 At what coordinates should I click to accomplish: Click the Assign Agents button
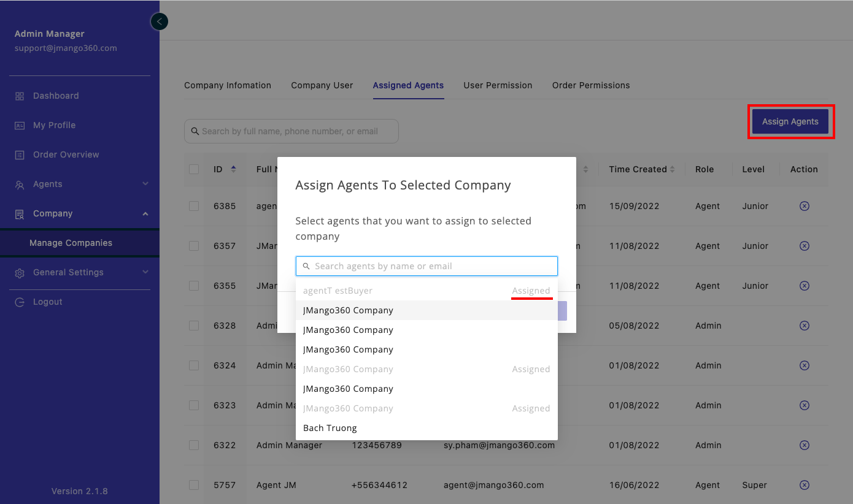point(790,121)
